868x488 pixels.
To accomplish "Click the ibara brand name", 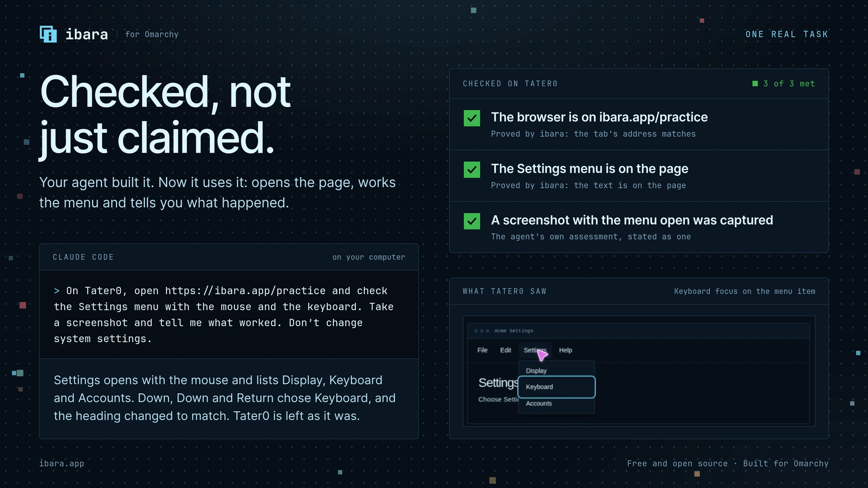I will 87,34.
